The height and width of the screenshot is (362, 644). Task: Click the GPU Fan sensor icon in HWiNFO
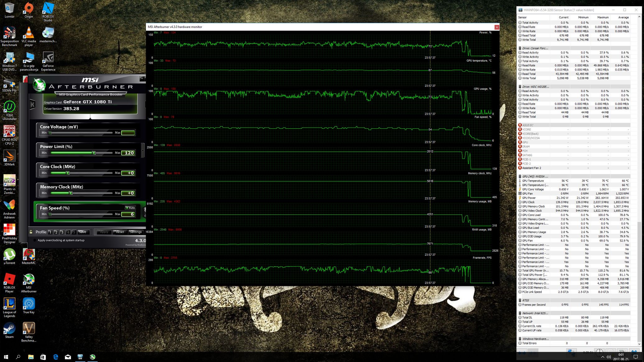(520, 193)
